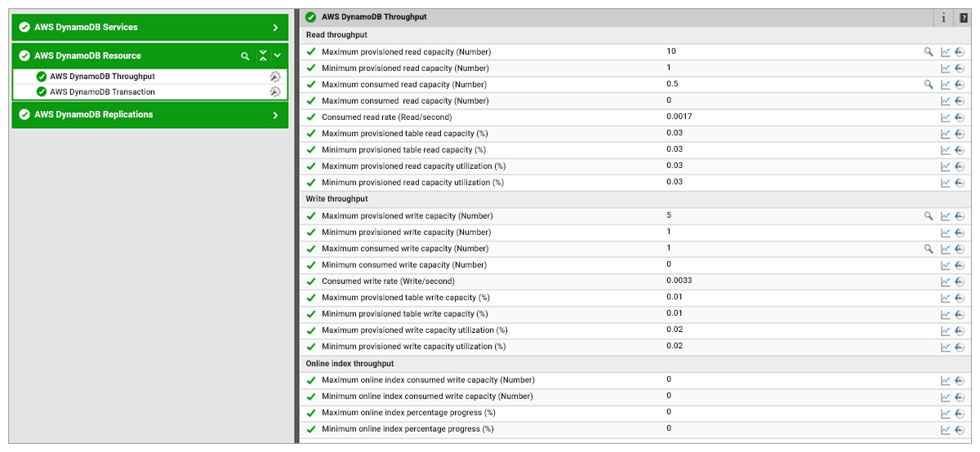Click the info 'i' icon in the Throughput header

coord(943,17)
